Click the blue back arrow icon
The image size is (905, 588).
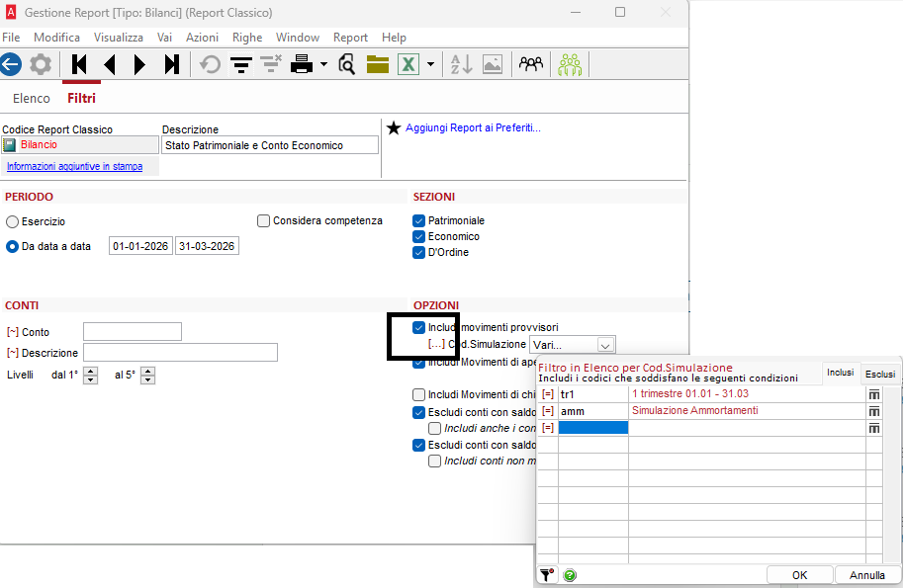(x=11, y=64)
